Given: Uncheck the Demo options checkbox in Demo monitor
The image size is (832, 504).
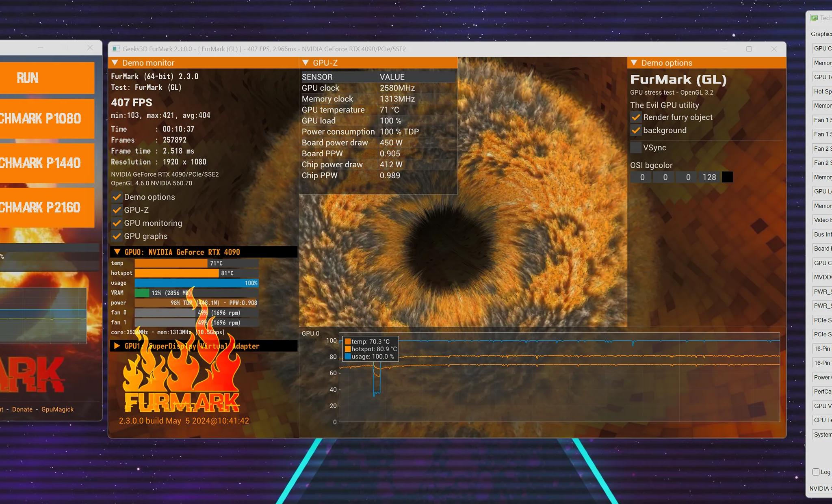Looking at the screenshot, I should [117, 197].
